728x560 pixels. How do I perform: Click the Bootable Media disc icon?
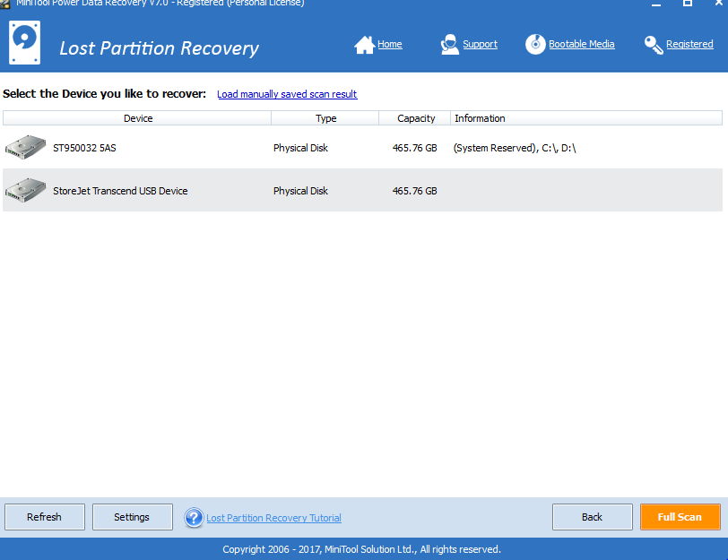click(535, 45)
